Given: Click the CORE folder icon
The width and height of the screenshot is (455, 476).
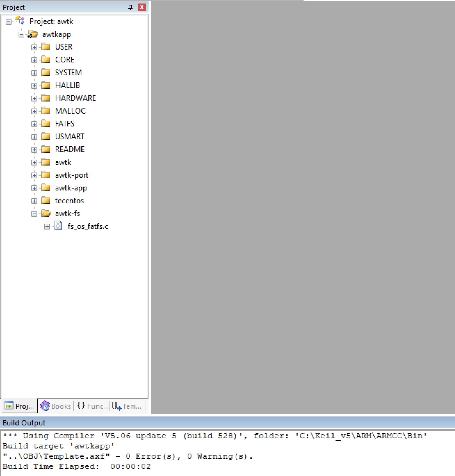Looking at the screenshot, I should pos(45,60).
